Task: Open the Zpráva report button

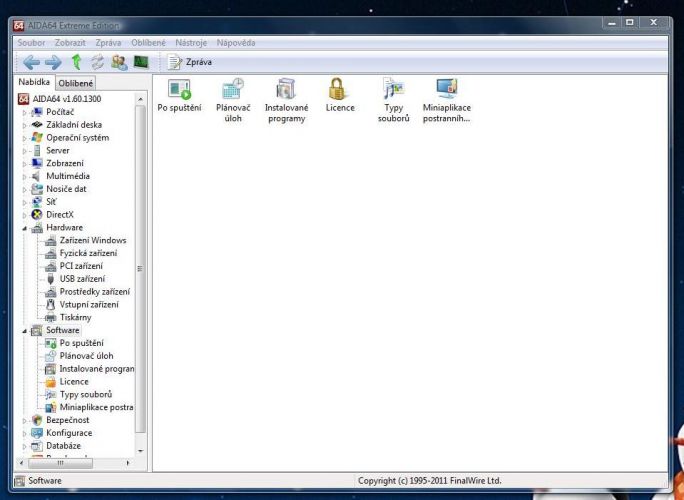Action: point(190,62)
